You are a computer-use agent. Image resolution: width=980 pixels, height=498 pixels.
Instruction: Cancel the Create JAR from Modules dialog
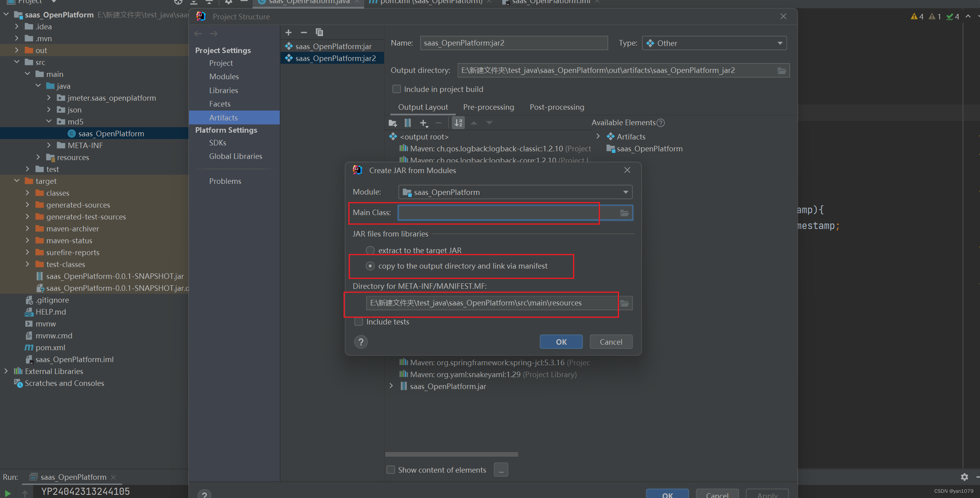611,342
